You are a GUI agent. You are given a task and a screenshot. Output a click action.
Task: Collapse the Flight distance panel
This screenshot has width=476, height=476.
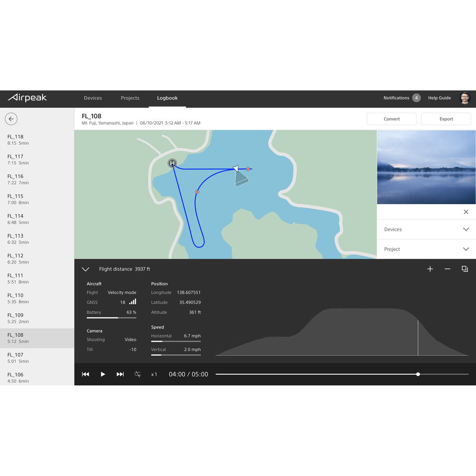pyautogui.click(x=86, y=269)
